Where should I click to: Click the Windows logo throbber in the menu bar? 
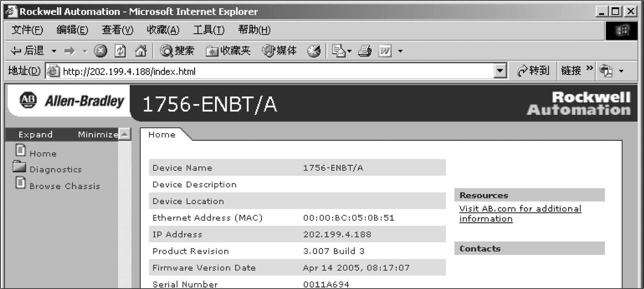click(x=621, y=30)
